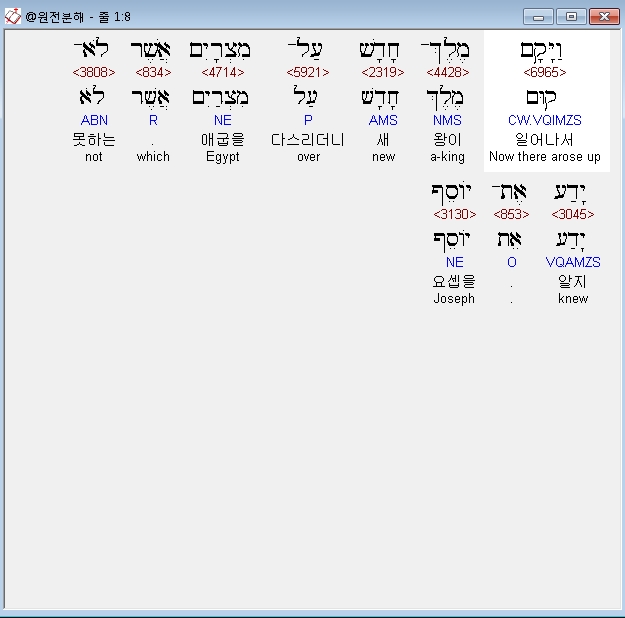Click the Hebrew word above <3808>

coord(92,49)
